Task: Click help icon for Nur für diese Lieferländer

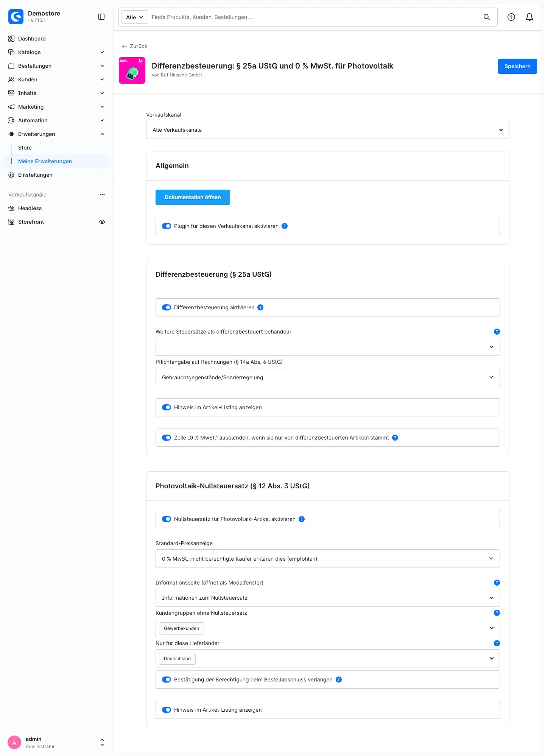Action: [x=497, y=643]
